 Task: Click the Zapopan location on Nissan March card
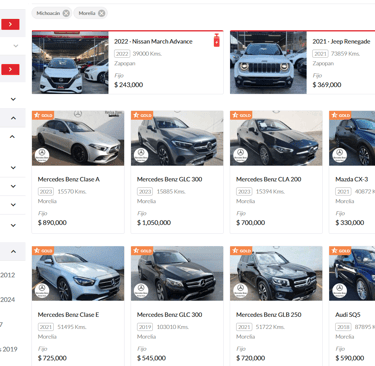coord(125,63)
